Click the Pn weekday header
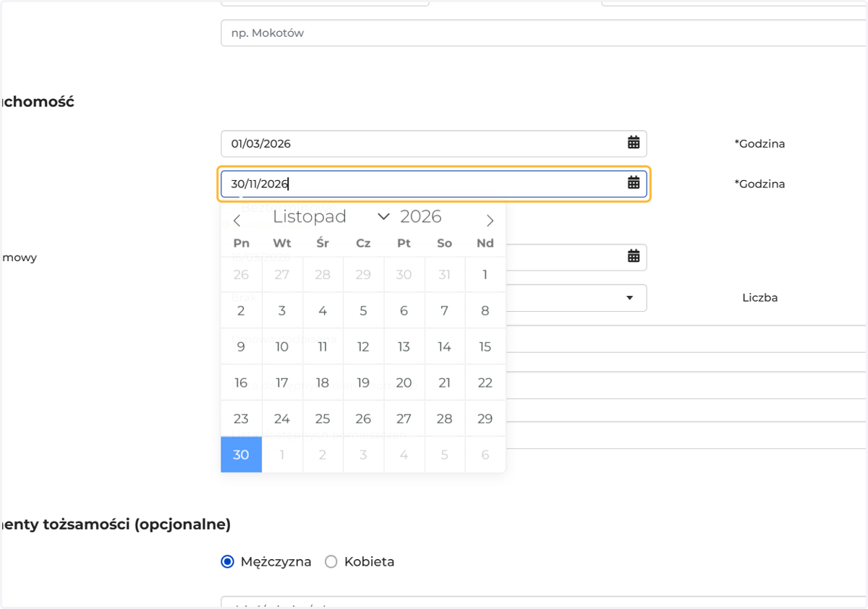The image size is (868, 609). click(x=241, y=244)
